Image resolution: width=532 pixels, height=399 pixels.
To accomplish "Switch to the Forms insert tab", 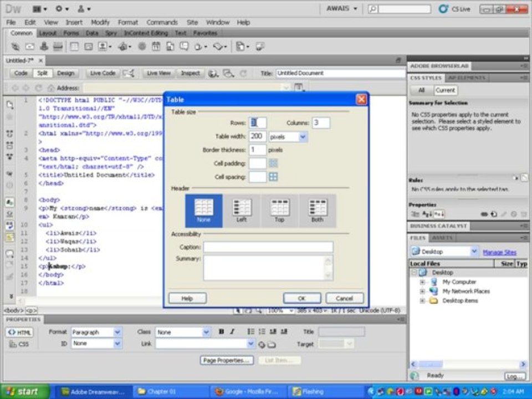I will (x=71, y=33).
